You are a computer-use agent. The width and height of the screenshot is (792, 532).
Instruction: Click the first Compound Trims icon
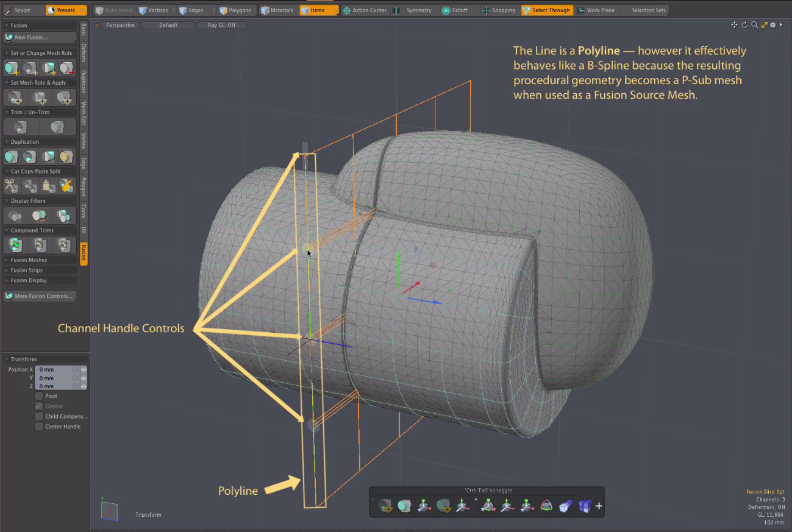(15, 245)
